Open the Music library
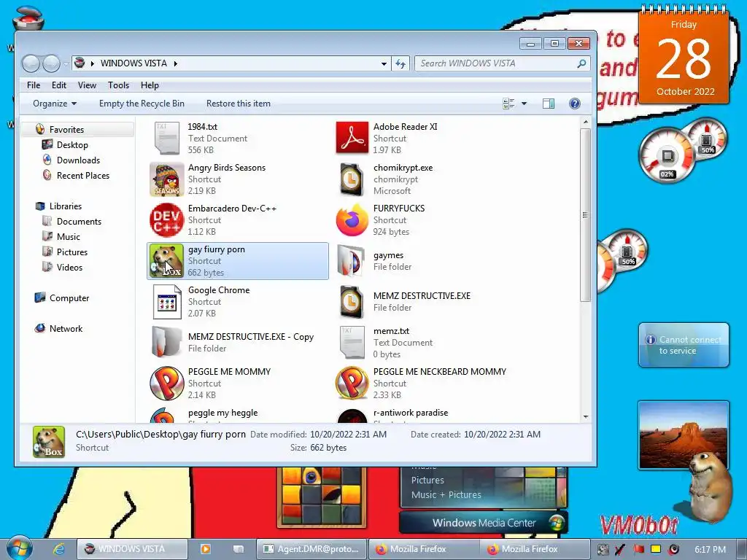The image size is (747, 560). (68, 237)
